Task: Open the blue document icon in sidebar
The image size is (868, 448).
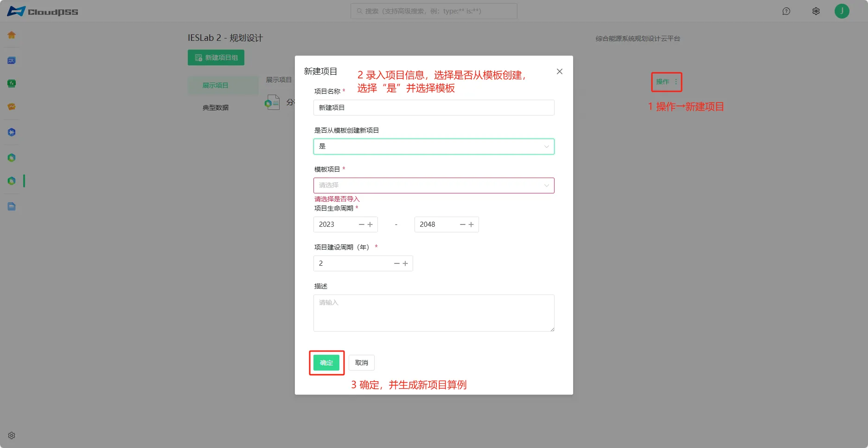Action: tap(12, 206)
